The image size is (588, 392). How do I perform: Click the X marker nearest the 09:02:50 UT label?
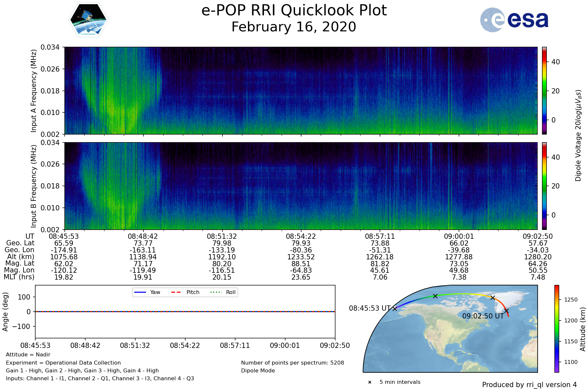(506, 311)
